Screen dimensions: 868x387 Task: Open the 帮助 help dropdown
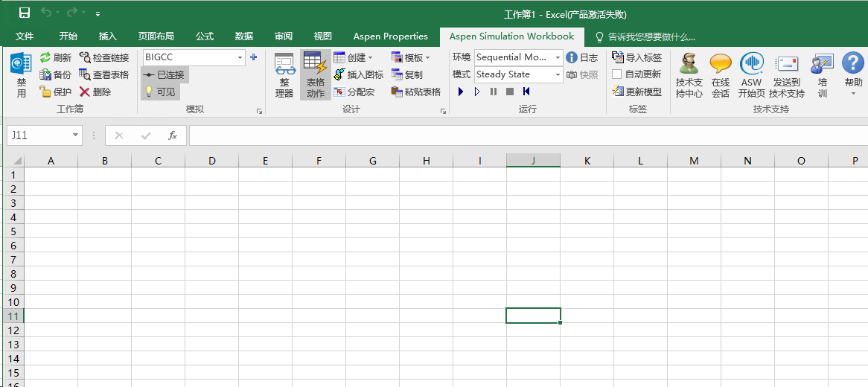pos(853,74)
